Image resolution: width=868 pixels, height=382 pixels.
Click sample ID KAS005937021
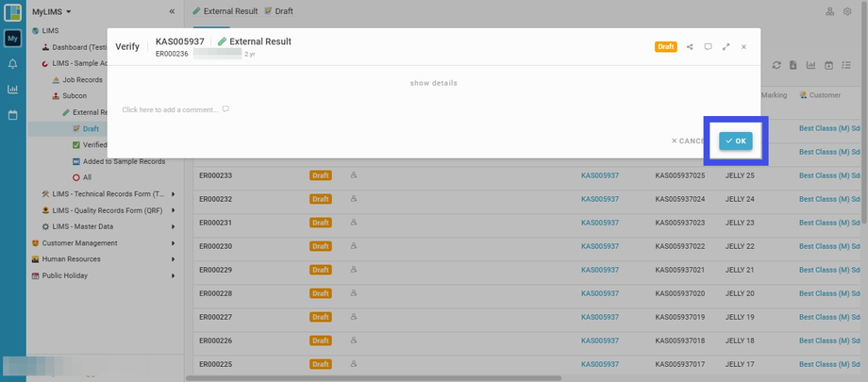point(680,270)
